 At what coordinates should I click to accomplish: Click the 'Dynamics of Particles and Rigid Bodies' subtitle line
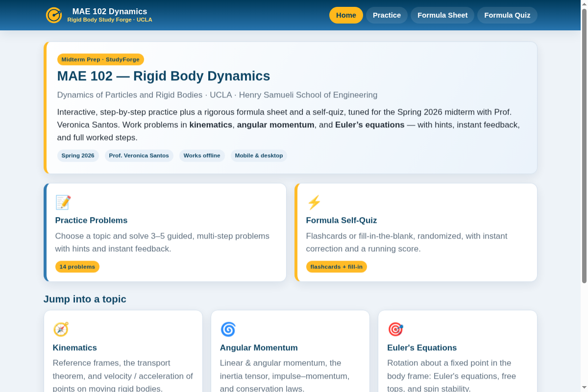pos(217,95)
